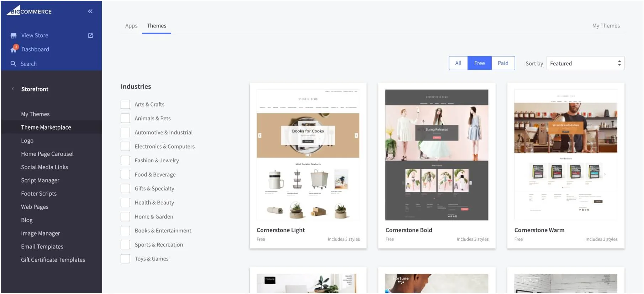Open Script Manager
Image resolution: width=644 pixels, height=294 pixels.
point(40,180)
